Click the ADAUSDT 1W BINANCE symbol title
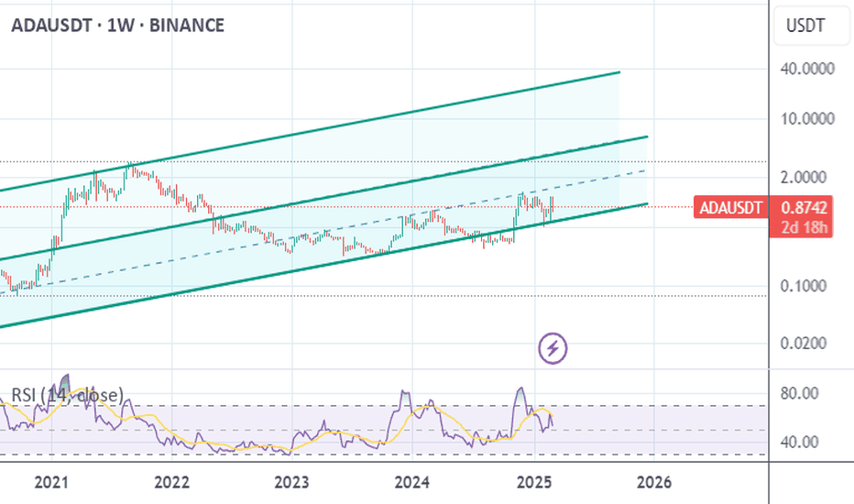This screenshot has width=854, height=504. [x=117, y=26]
